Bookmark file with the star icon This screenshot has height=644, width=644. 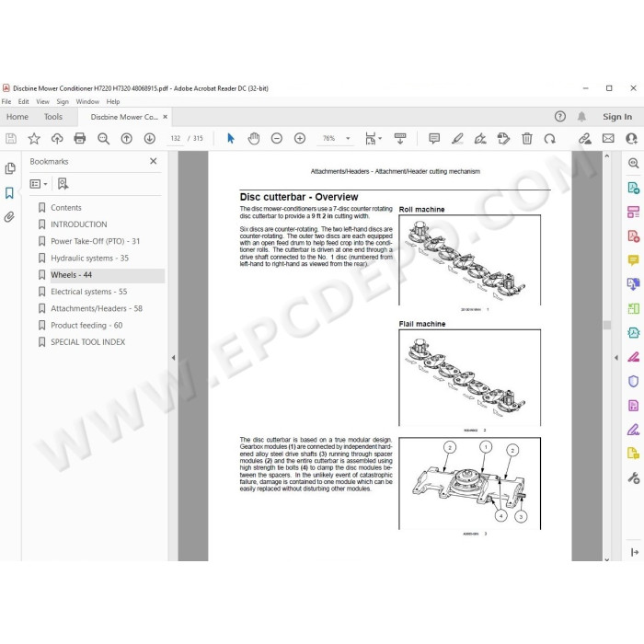coord(34,138)
